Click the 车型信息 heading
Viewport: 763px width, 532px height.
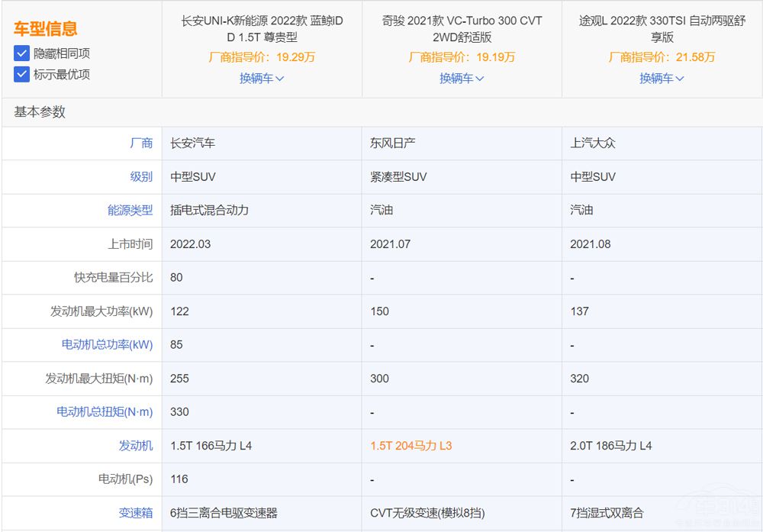point(45,29)
